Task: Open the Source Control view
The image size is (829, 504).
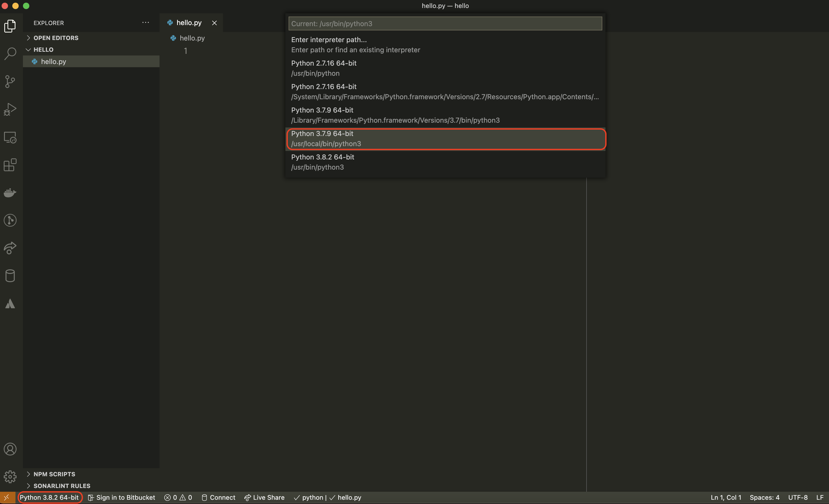Action: click(x=10, y=81)
